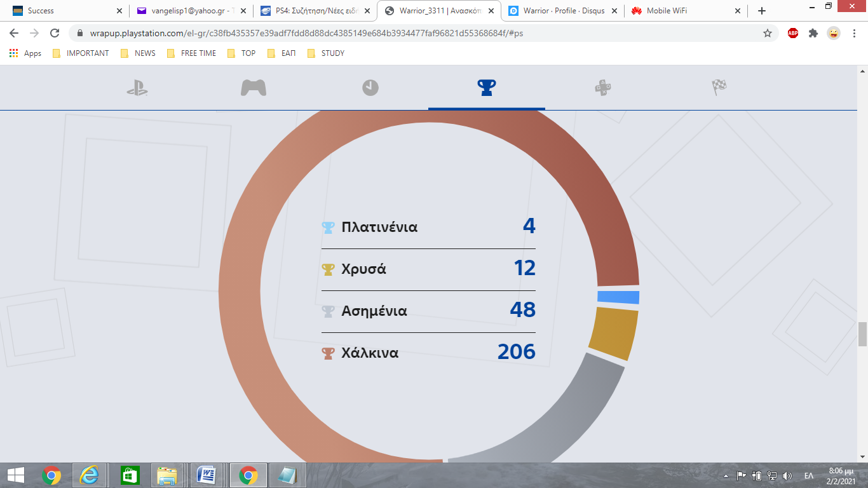Open the Chrome profile avatar
This screenshot has height=488, width=868.
click(834, 33)
